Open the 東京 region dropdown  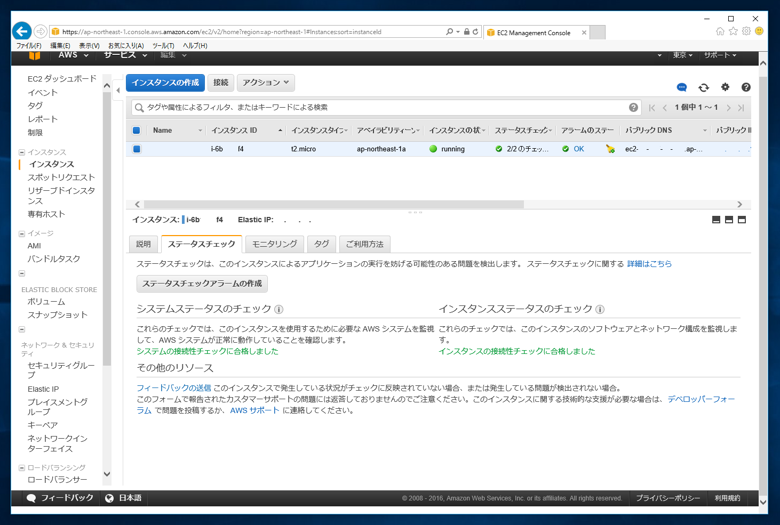point(682,55)
